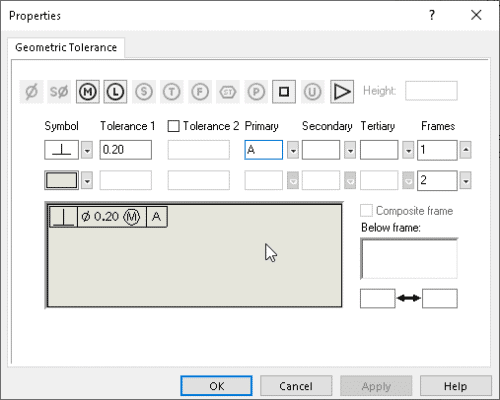Click the ø 0.20 M preview cell
This screenshot has height=400, width=500.
coord(112,217)
